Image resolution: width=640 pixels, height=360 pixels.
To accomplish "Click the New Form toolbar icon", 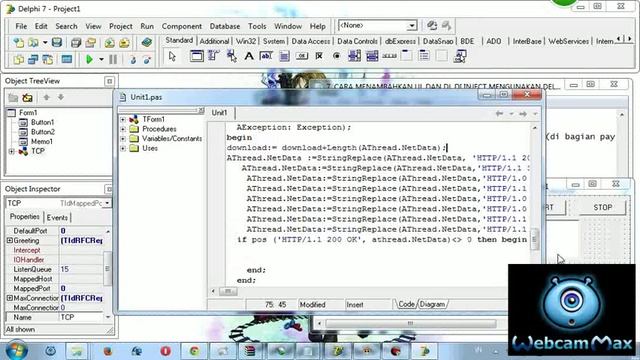I will pyautogui.click(x=67, y=60).
